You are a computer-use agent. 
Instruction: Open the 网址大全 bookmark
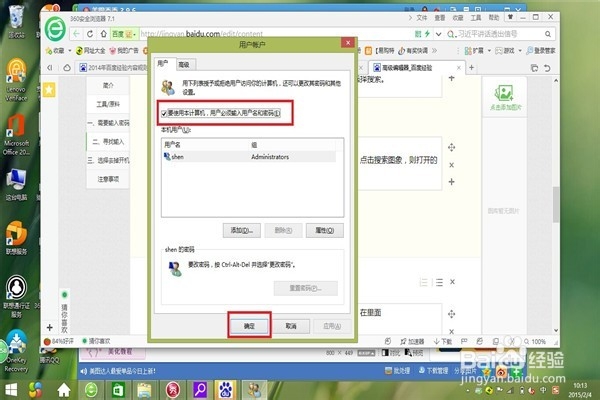91,51
